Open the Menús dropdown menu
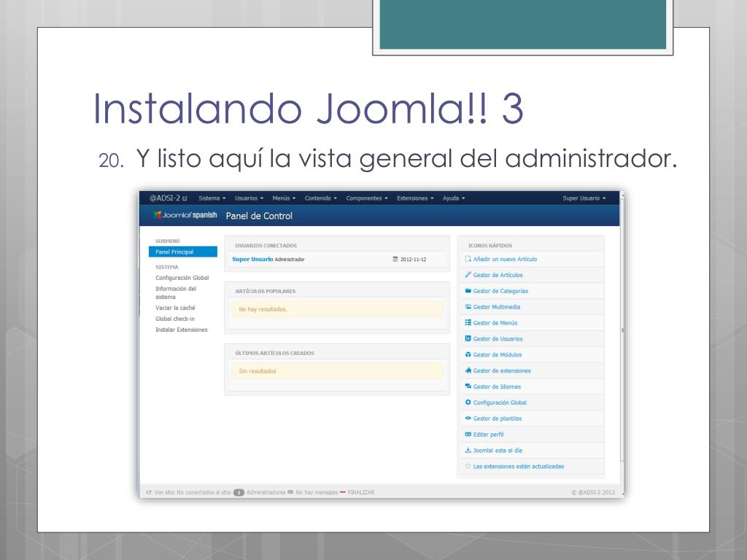Viewport: 747px width, 560px height. tap(284, 198)
